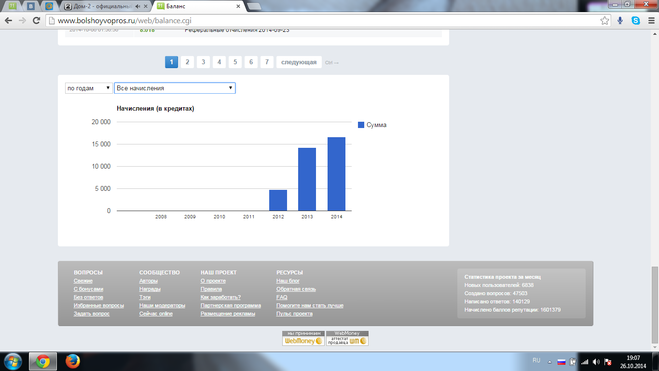659x371 pixels.
Task: Open the Windows Start menu
Action: pos(13,361)
